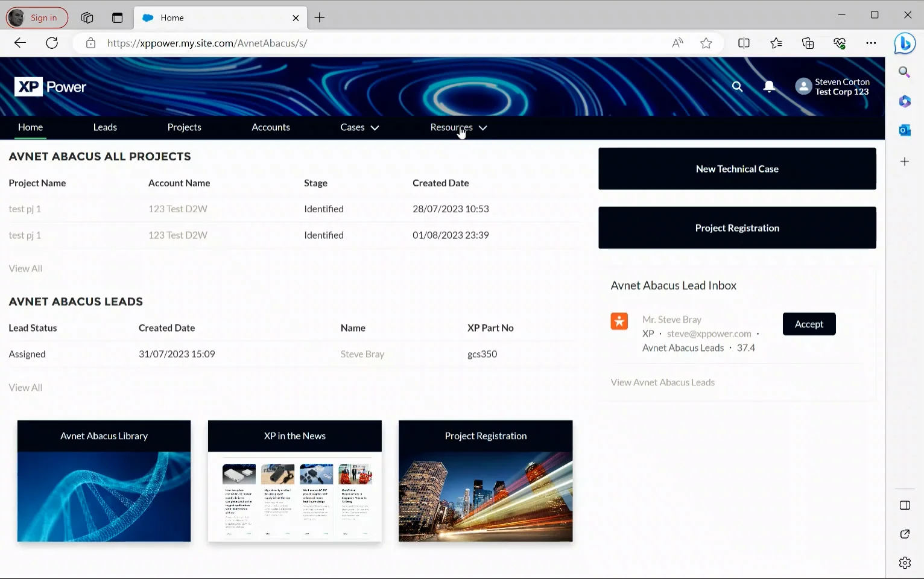
Task: Click View All under All Projects
Action: point(25,268)
